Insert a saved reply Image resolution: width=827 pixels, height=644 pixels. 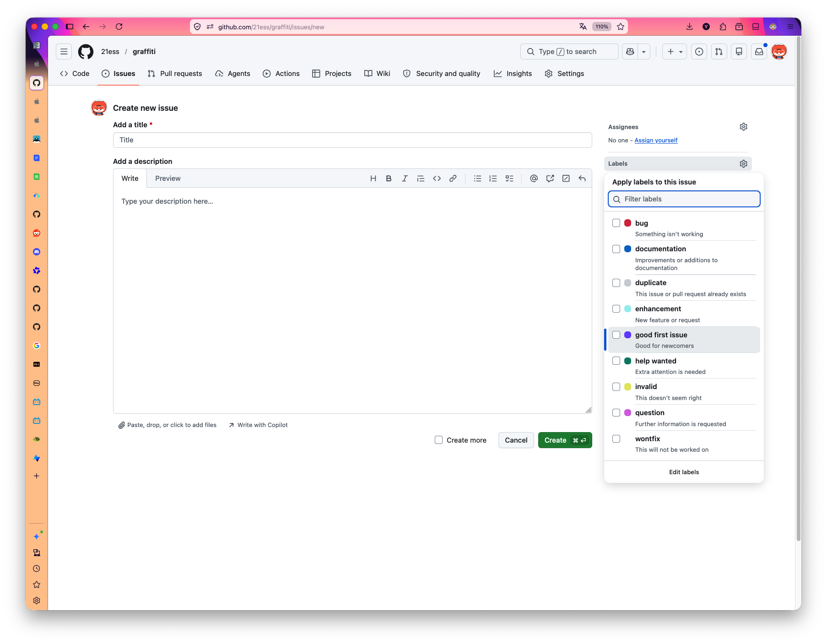[582, 179]
